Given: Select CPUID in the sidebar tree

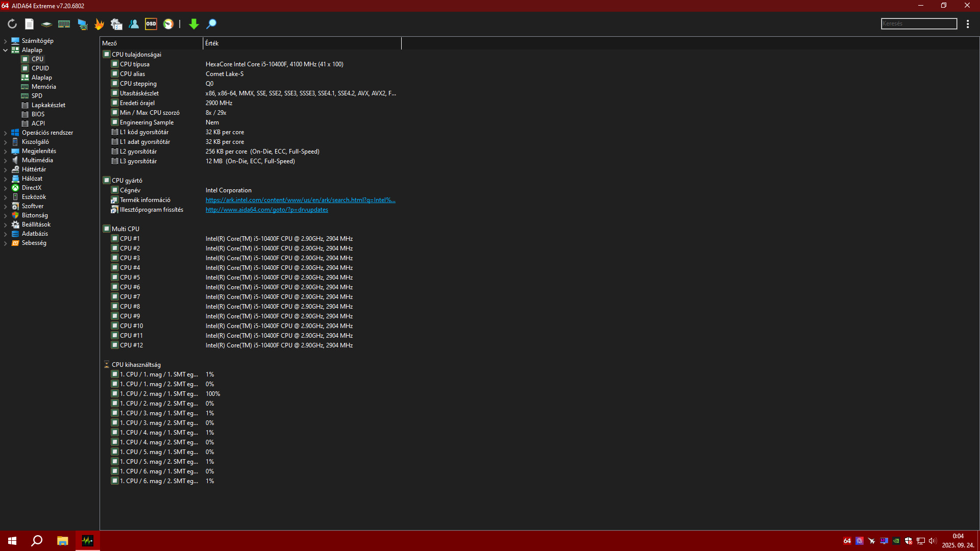Looking at the screenshot, I should click(x=40, y=68).
